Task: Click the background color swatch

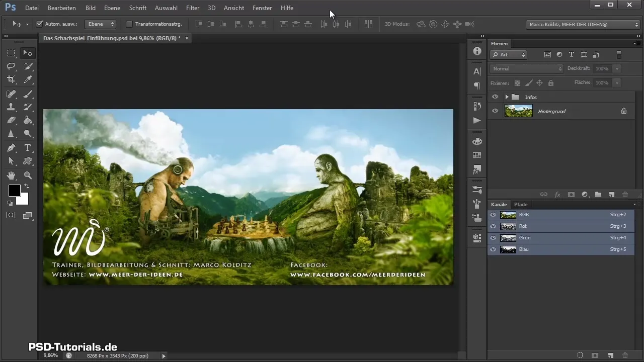Action: [24, 200]
